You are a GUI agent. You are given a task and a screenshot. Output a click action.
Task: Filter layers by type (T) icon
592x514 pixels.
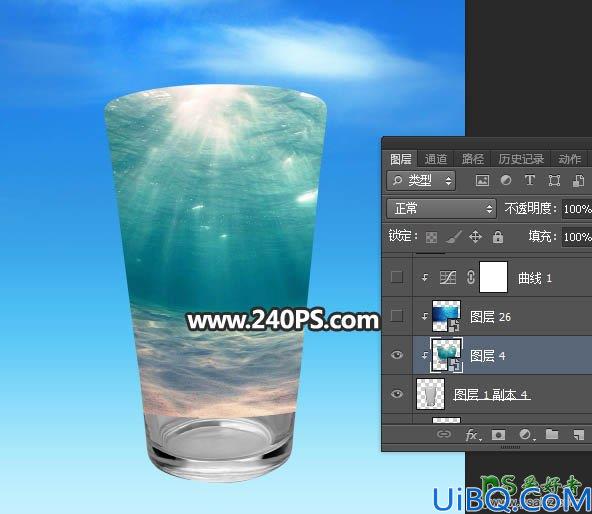coord(530,180)
